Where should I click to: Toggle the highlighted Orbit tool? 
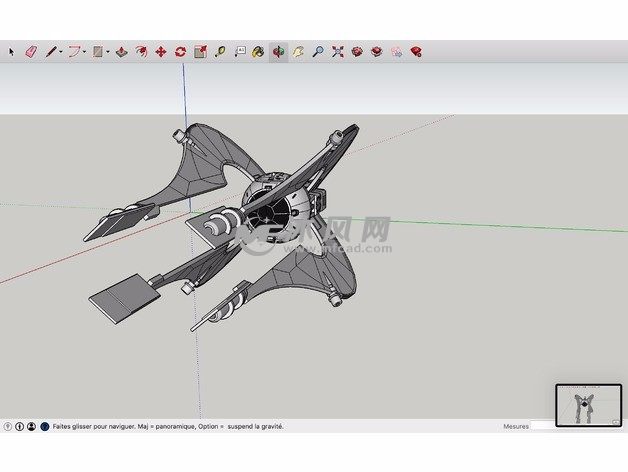click(278, 51)
